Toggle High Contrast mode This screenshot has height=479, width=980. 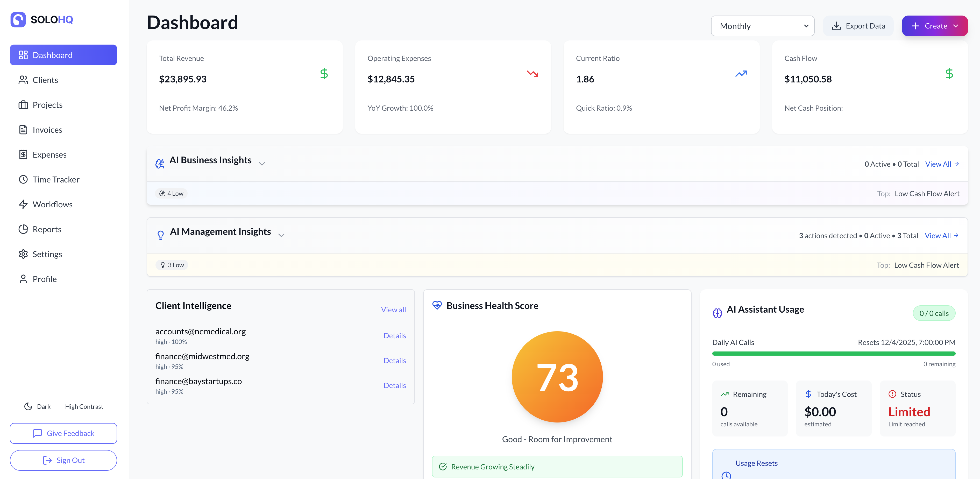point(84,406)
